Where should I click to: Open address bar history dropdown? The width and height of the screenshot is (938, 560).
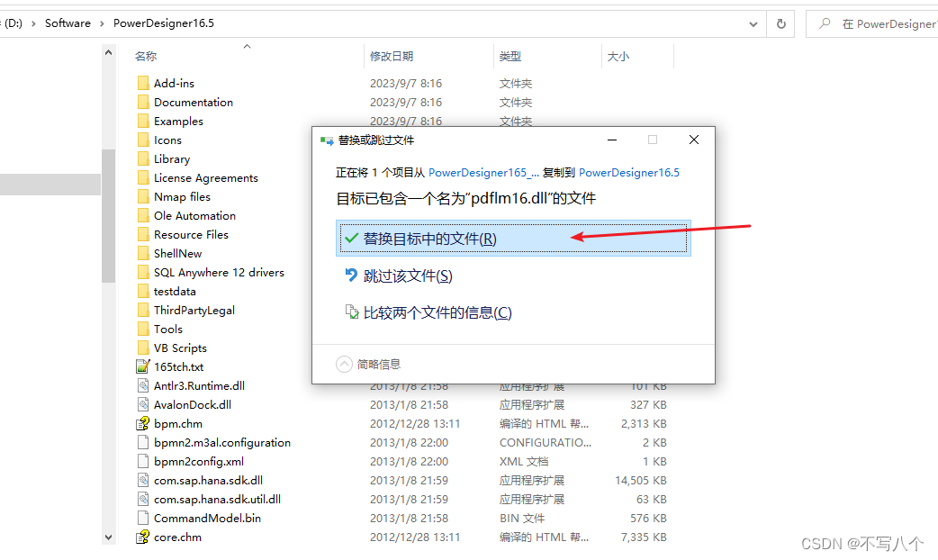[x=753, y=24]
